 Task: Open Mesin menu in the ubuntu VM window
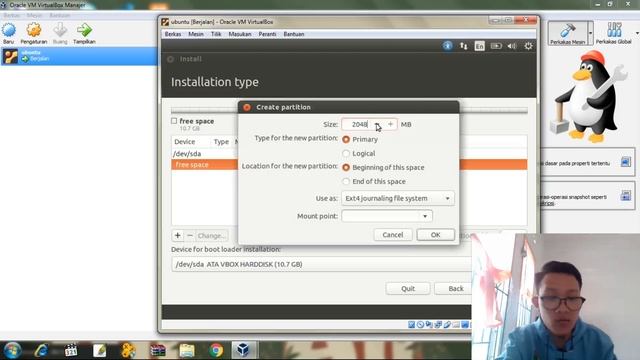click(x=196, y=34)
